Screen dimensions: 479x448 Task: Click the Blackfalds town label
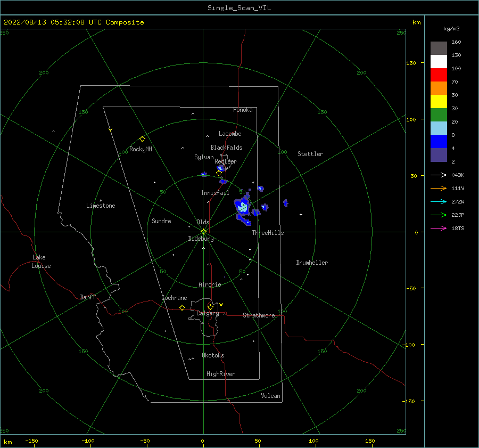[226, 148]
